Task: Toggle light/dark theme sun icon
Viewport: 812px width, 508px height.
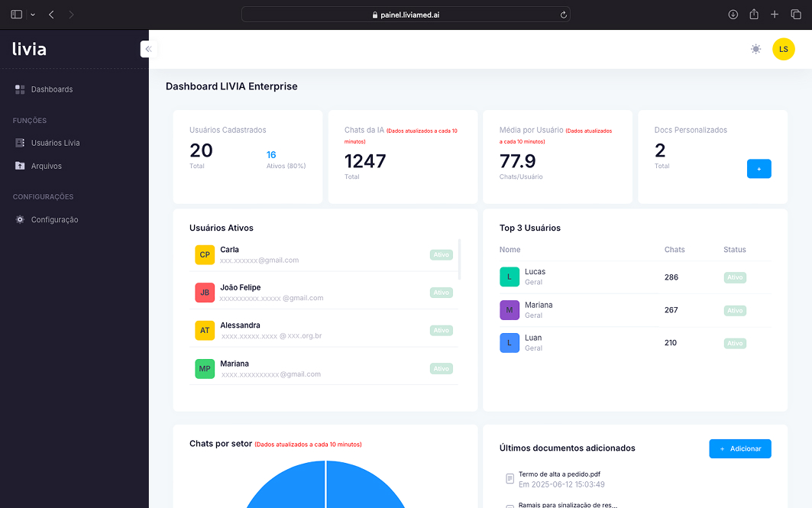Action: point(755,49)
